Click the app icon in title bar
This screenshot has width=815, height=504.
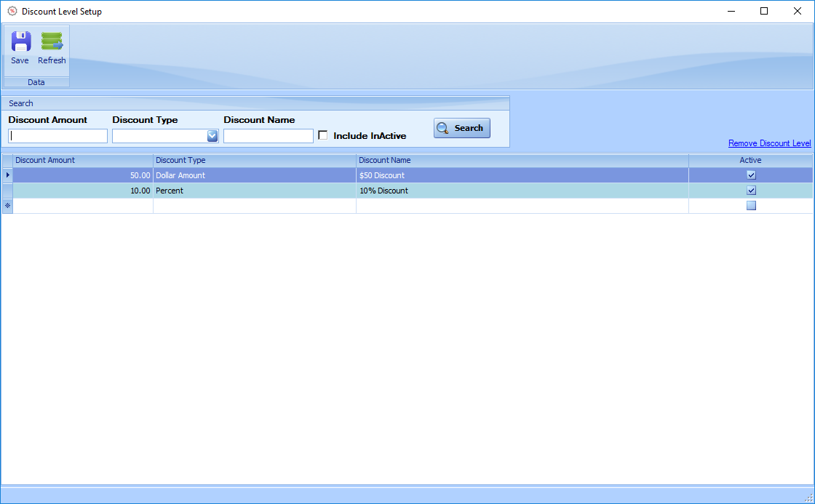click(12, 11)
